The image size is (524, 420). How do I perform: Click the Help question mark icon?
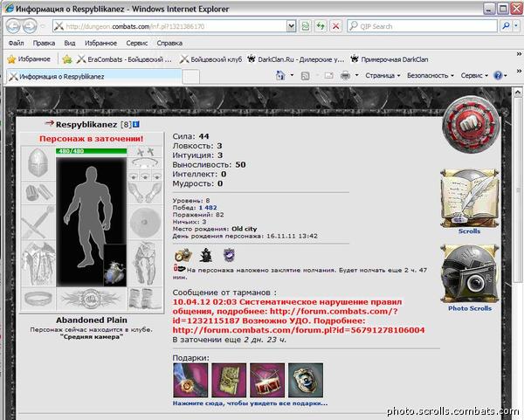tap(498, 75)
